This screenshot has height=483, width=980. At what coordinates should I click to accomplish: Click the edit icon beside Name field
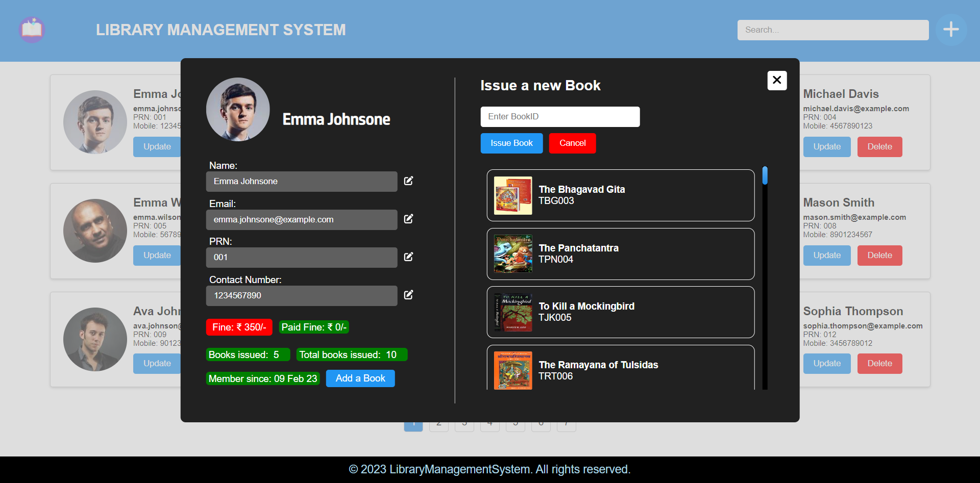(x=408, y=181)
